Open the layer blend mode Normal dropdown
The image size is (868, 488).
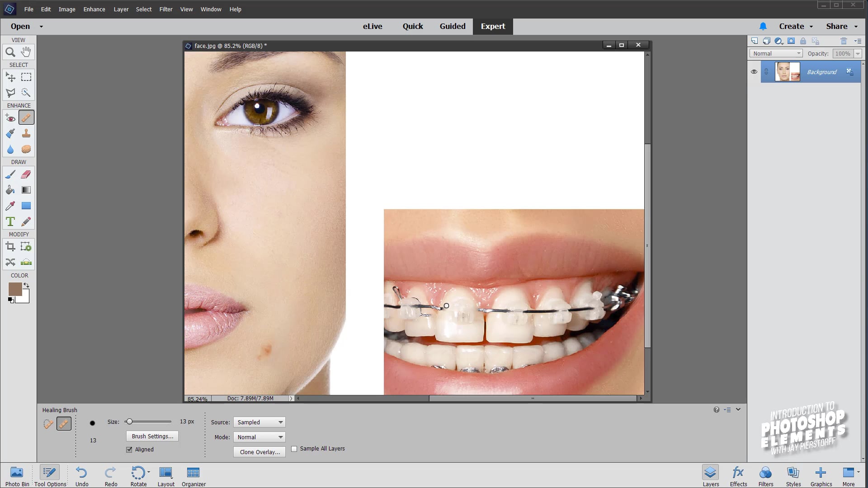tap(776, 54)
